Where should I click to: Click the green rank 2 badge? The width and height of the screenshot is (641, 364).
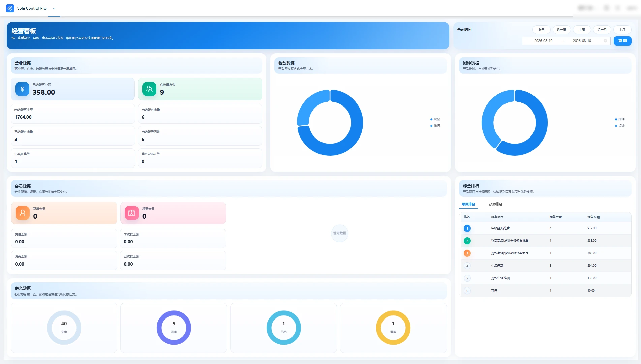(x=467, y=241)
